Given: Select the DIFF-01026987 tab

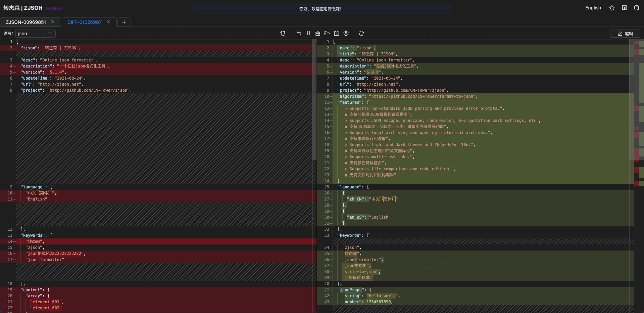Looking at the screenshot, I should tap(84, 22).
